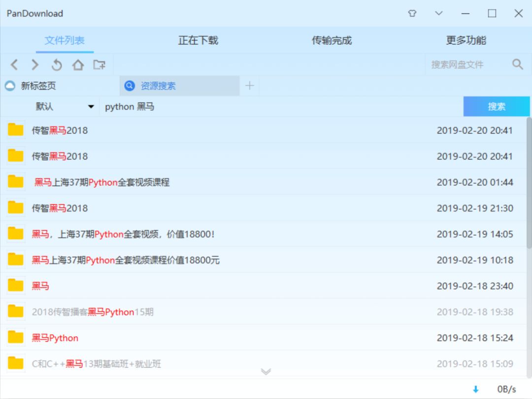This screenshot has height=399, width=532.
Task: Click the download speed arrow icon
Action: click(476, 389)
